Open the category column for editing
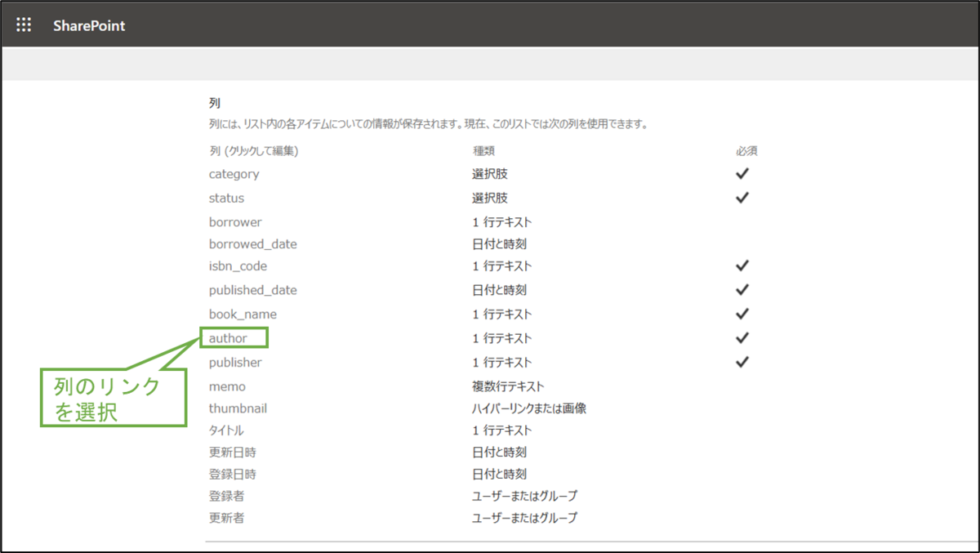The image size is (980, 553). point(234,174)
